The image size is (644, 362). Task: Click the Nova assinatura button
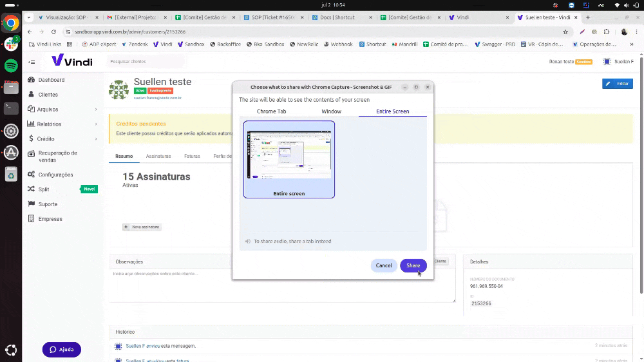pos(142,227)
